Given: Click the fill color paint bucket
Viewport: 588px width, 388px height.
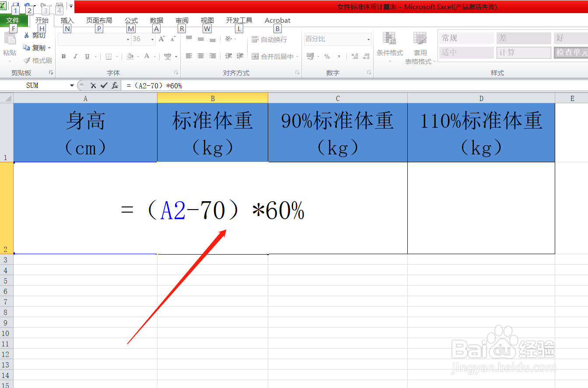Looking at the screenshot, I should (x=130, y=56).
